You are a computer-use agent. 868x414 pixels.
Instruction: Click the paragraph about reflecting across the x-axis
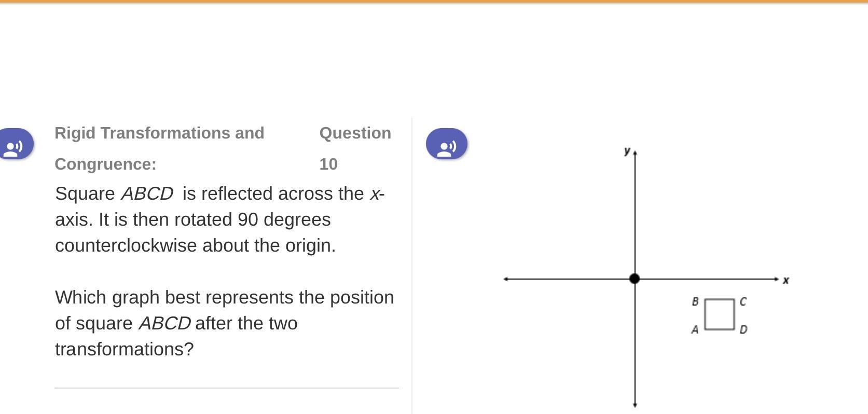[220, 219]
